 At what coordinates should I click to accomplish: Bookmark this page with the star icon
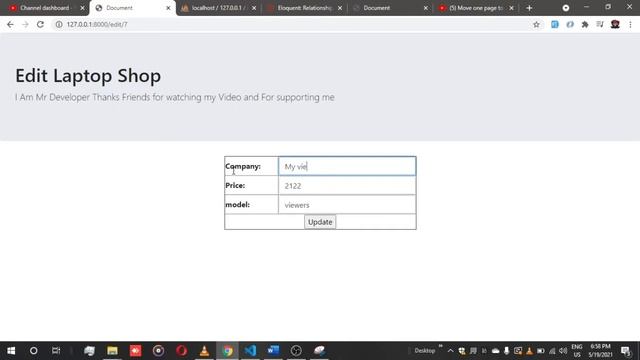tap(536, 24)
